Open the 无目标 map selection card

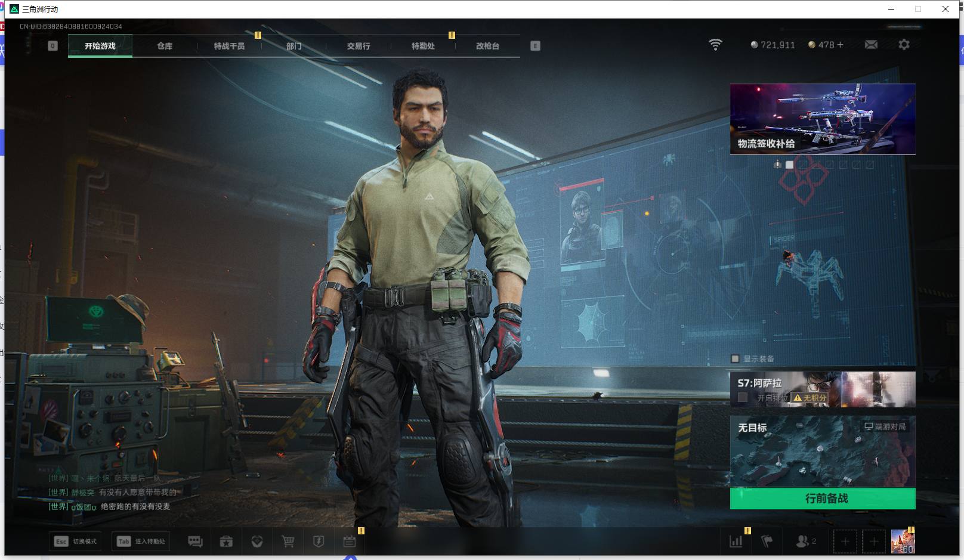tap(823, 451)
